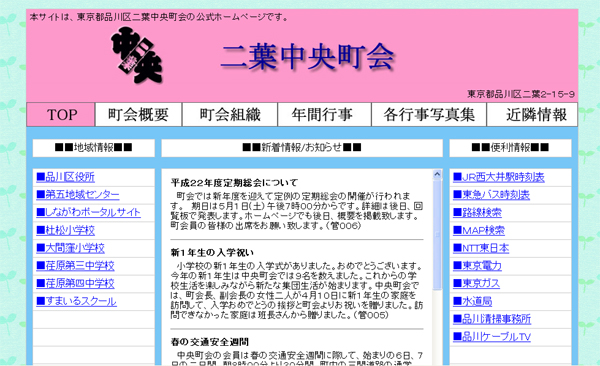Viewport: 600px width, 366px height.
Task: Open the 東京ガス link
Action: pos(476,283)
